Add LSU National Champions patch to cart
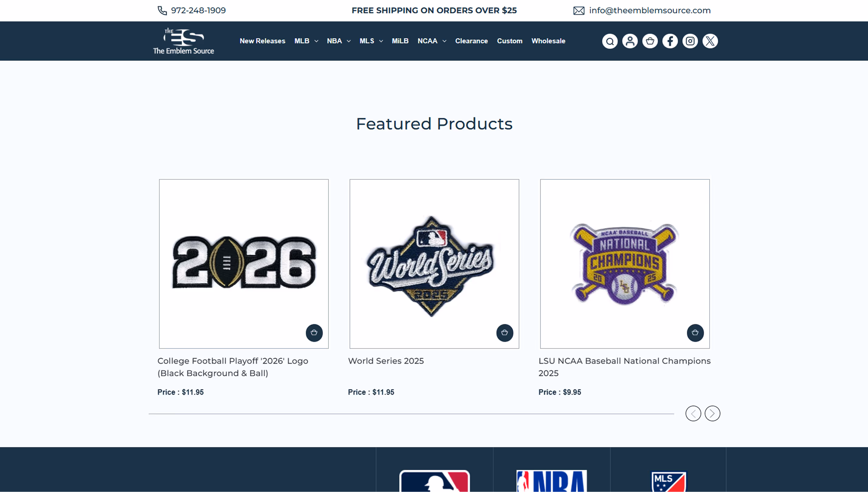 (x=695, y=333)
